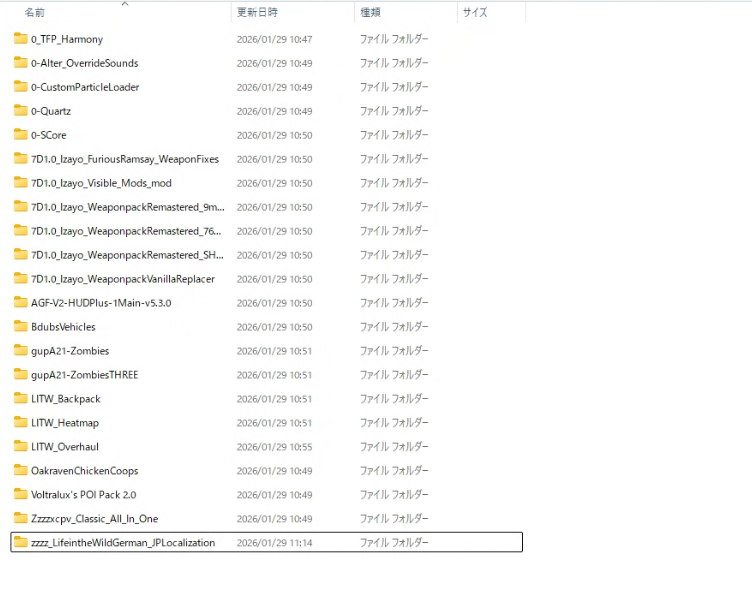The image size is (752, 601).
Task: Select Zzzzxcpv_Classic_All_In_One folder
Action: 94,519
